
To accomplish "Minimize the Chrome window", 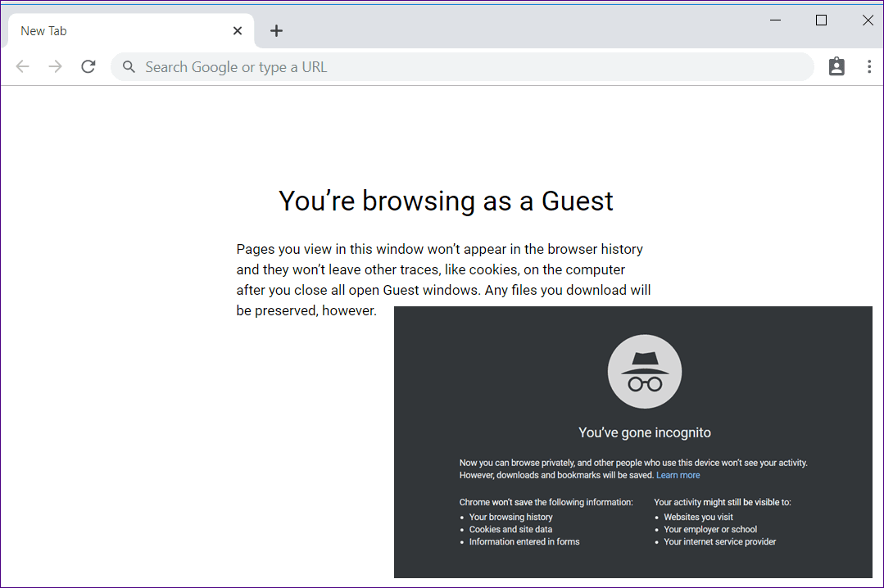I will point(776,20).
